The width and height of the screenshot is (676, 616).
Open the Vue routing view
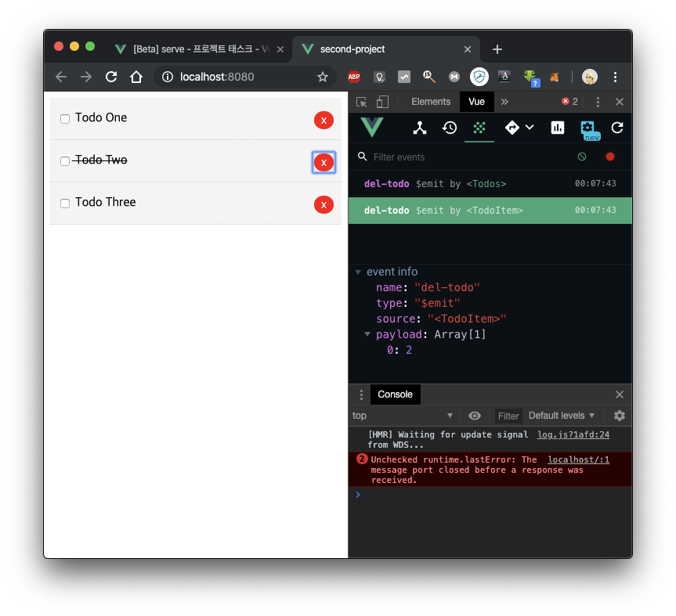coord(512,128)
